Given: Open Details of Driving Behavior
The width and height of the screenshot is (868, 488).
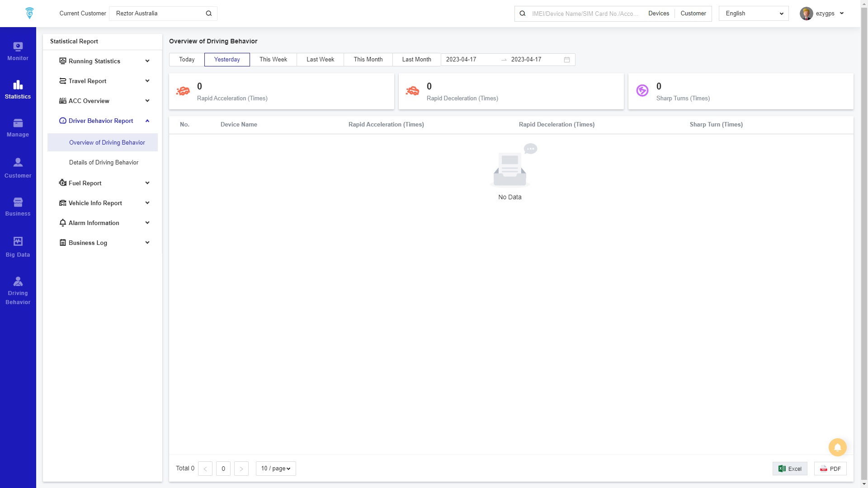Looking at the screenshot, I should coord(104,162).
